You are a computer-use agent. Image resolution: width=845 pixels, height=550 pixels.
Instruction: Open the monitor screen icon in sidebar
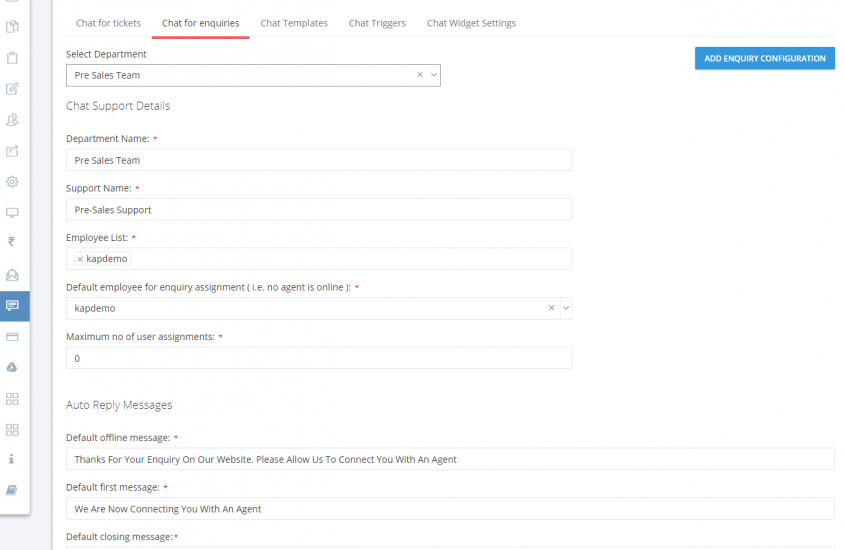pyautogui.click(x=12, y=212)
